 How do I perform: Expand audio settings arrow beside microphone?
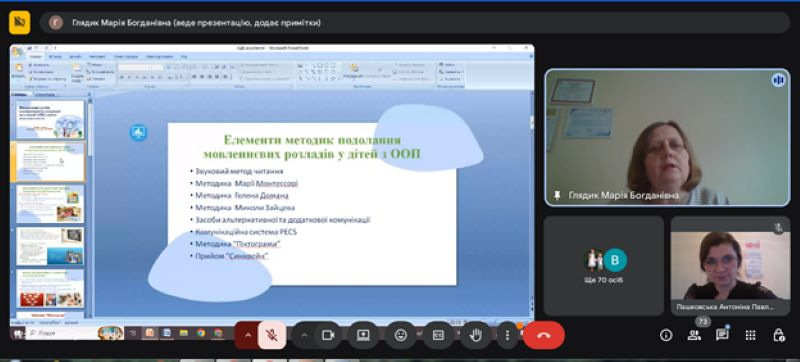(247, 335)
